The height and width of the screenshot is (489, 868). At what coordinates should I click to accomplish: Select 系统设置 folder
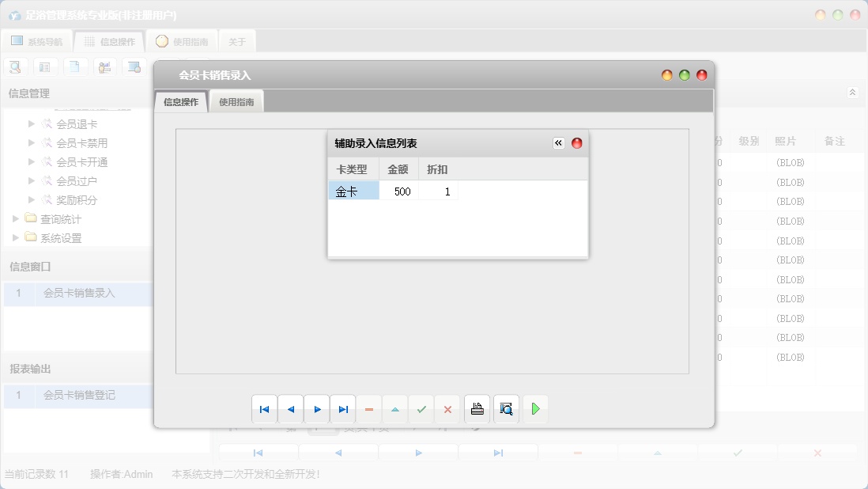[61, 237]
